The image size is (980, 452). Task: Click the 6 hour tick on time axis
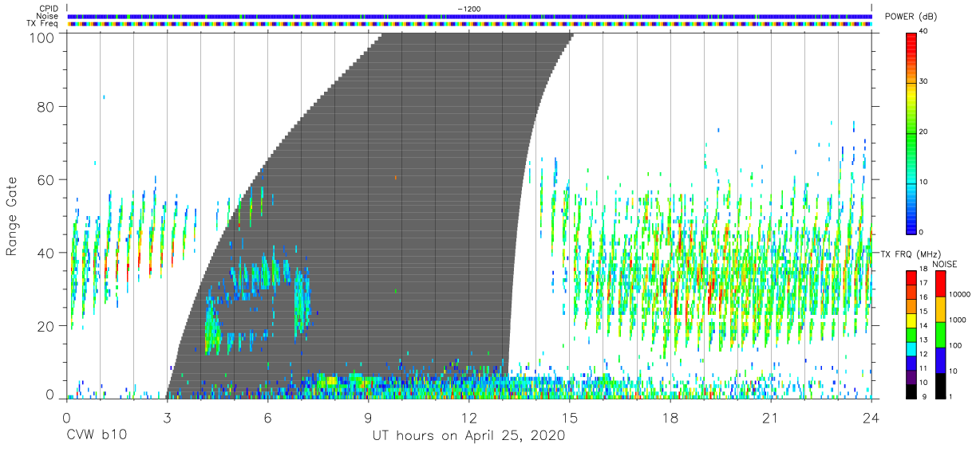click(x=267, y=417)
